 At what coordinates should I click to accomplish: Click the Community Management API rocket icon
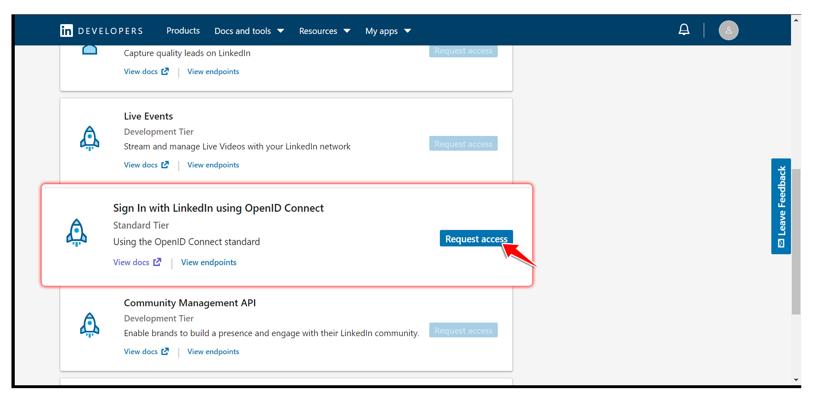(89, 324)
